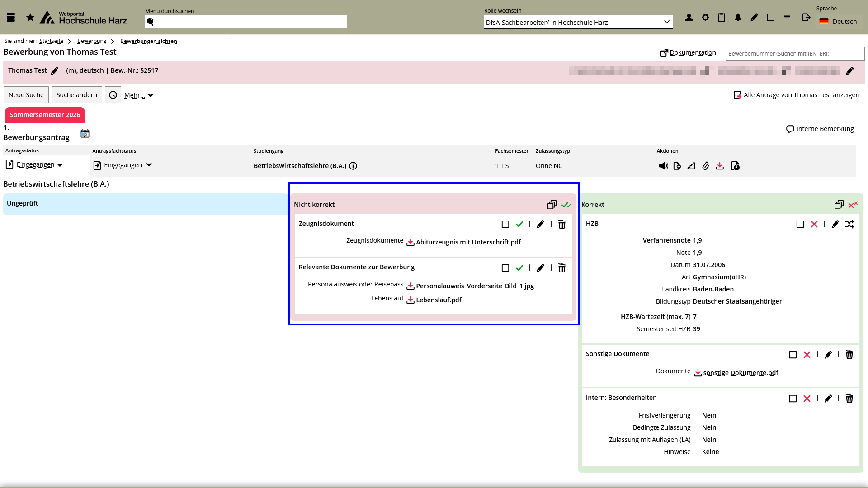This screenshot has width=868, height=488.
Task: Click the shuffle icon in HZB row
Action: (x=849, y=224)
